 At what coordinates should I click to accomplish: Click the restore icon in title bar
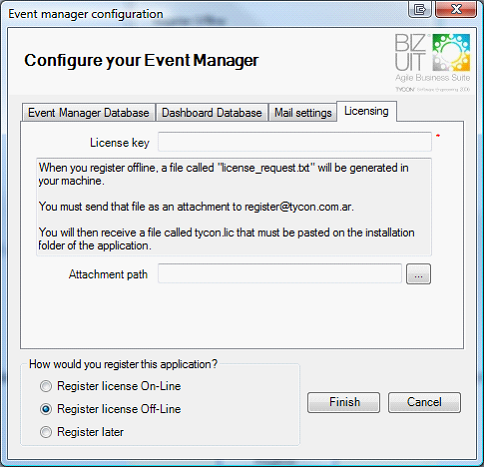(x=420, y=9)
